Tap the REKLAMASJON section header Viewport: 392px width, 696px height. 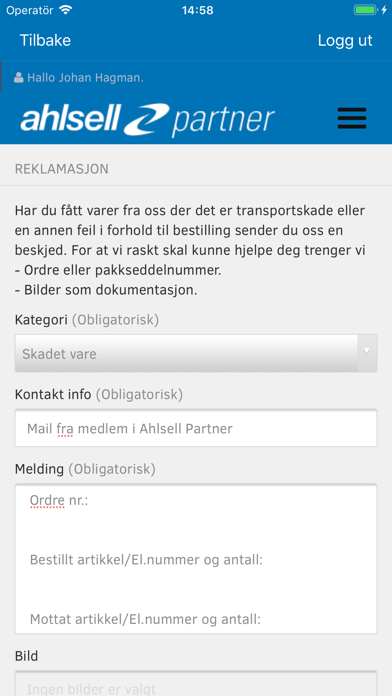click(x=62, y=169)
